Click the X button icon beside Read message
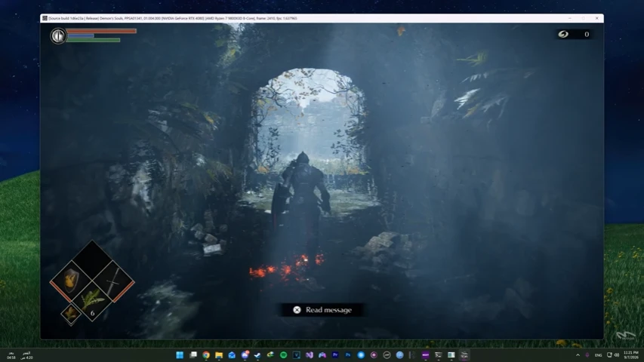This screenshot has height=362, width=644. click(x=297, y=310)
